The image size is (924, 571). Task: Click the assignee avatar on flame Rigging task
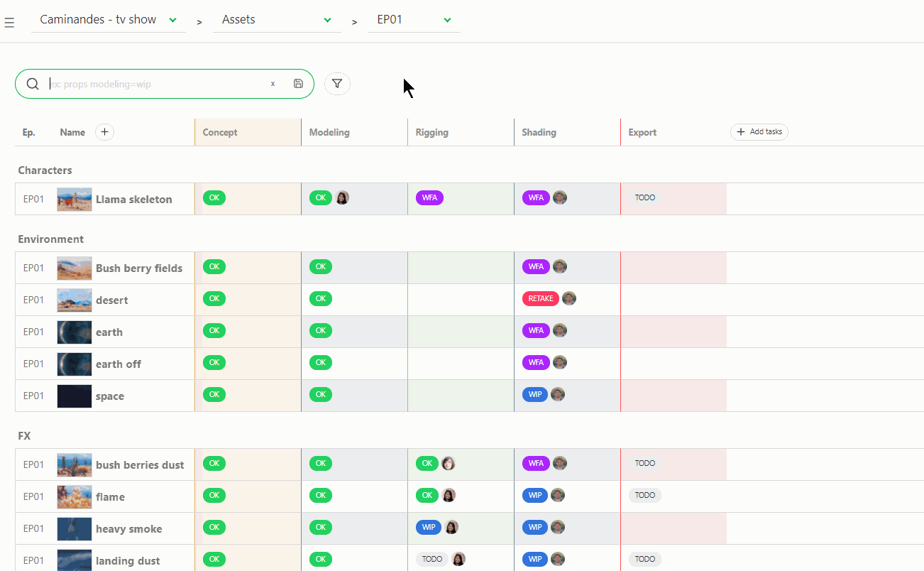click(449, 495)
